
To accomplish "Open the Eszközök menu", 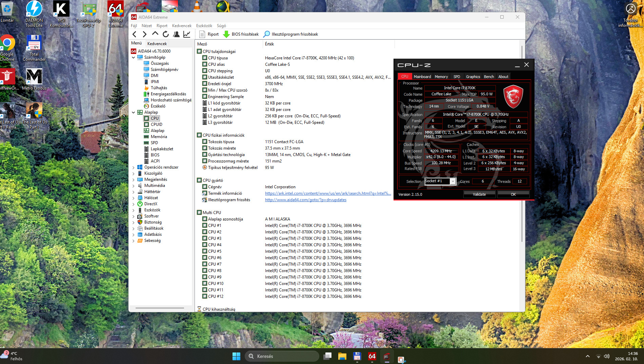I will [204, 26].
